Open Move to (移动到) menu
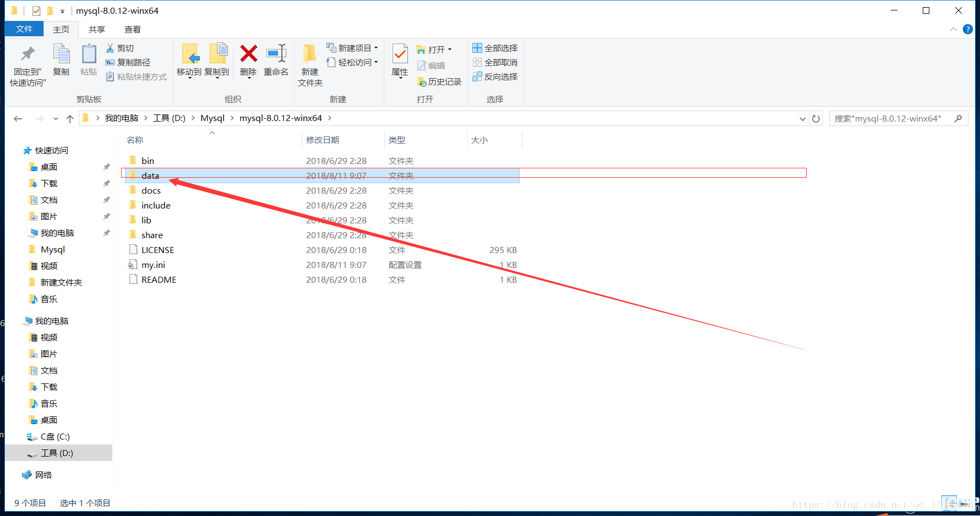980x516 pixels. pos(189,61)
